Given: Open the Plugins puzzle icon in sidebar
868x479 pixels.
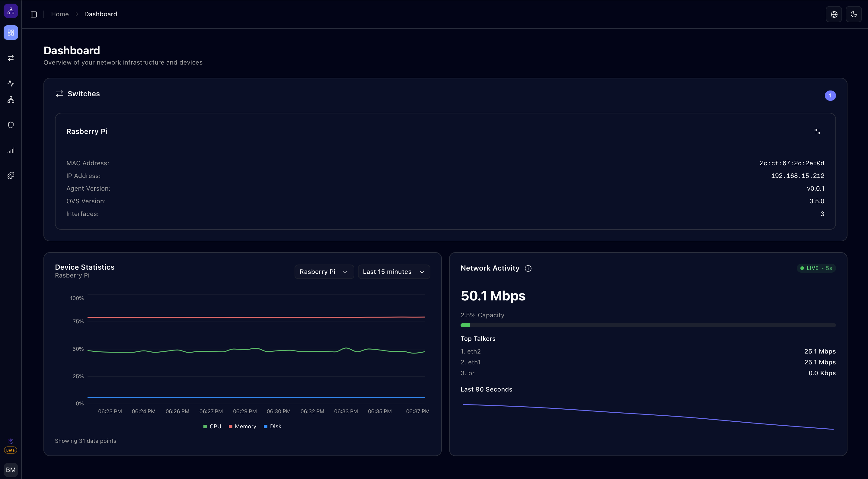Looking at the screenshot, I should point(11,175).
